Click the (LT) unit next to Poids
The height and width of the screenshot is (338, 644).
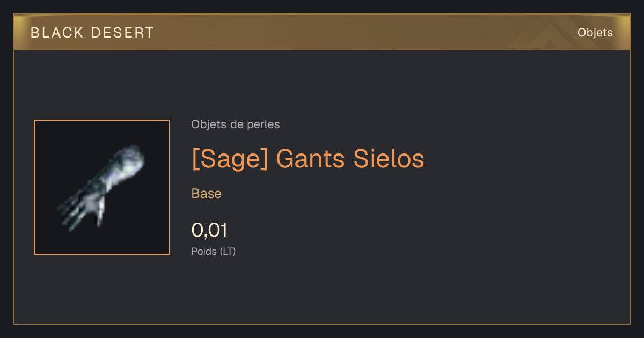coord(228,251)
